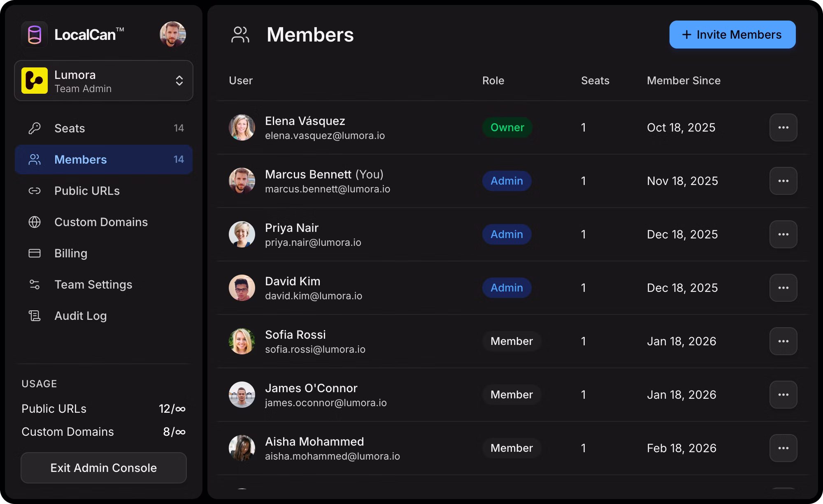Select Members in the sidebar navigation

click(x=104, y=160)
